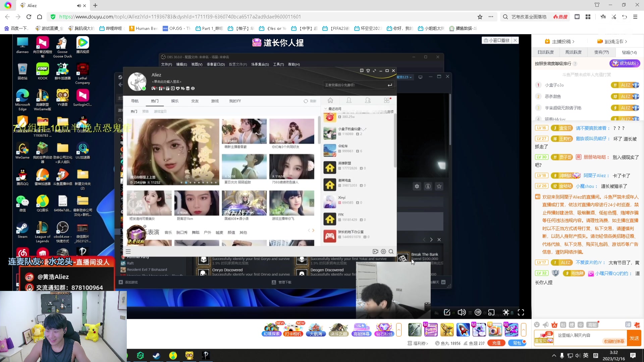The height and width of the screenshot is (362, 644).
Task: Open the 高能弹幕 activity icon
Action: point(361,330)
